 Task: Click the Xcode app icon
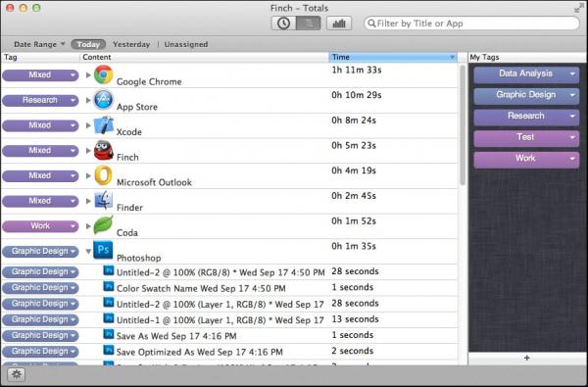point(103,124)
